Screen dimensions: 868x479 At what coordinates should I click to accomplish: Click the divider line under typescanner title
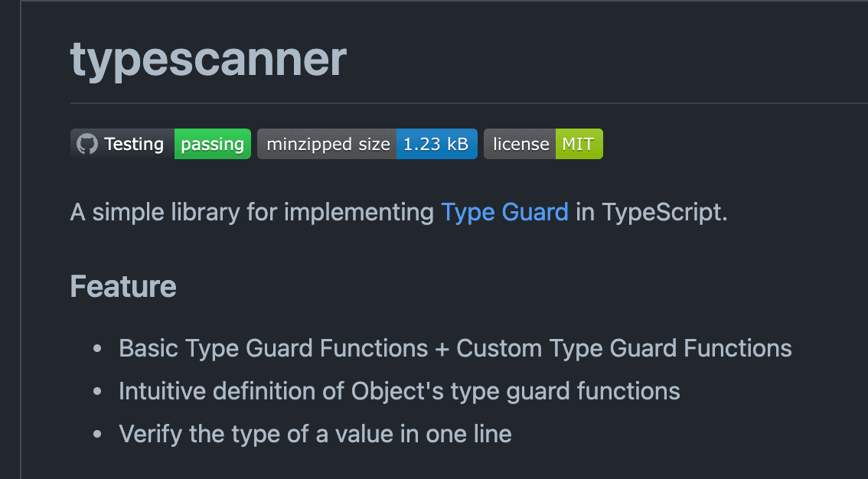[469, 103]
